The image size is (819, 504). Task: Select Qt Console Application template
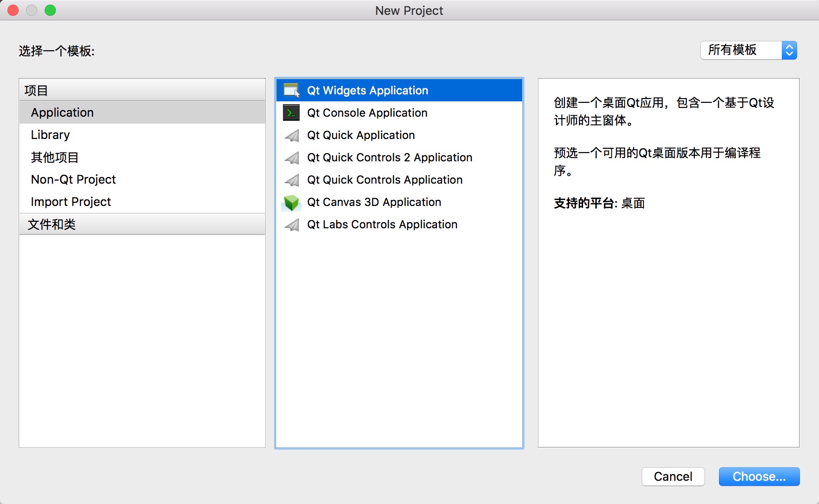[x=399, y=113]
